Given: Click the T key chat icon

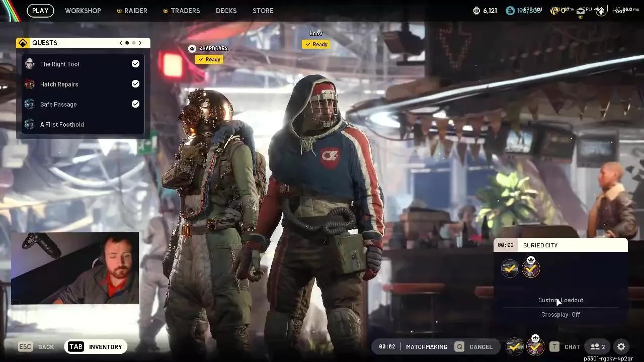Looking at the screenshot, I should tap(554, 347).
